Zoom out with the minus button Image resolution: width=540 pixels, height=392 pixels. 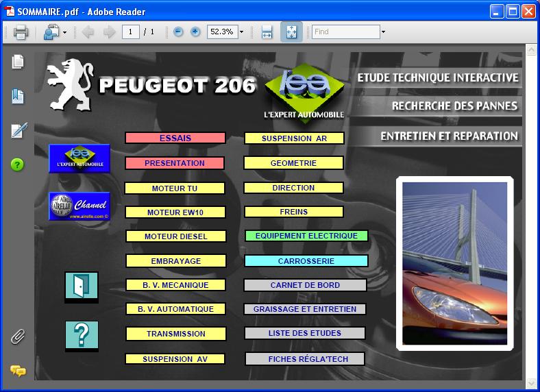pos(178,32)
